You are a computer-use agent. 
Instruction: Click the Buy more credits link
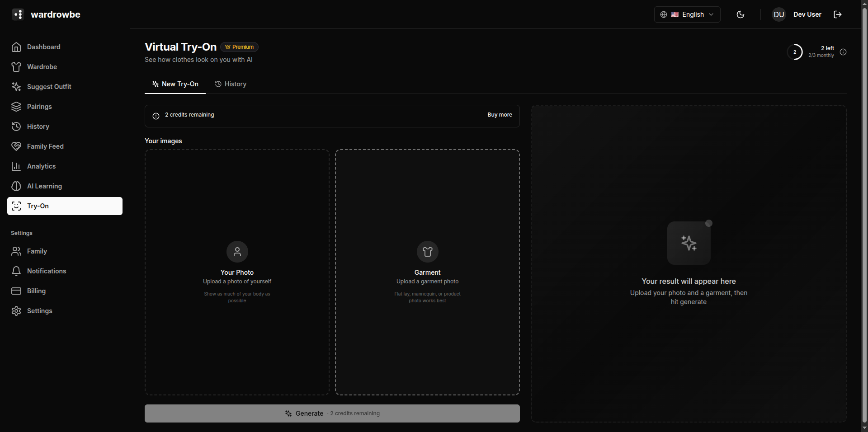click(x=499, y=115)
